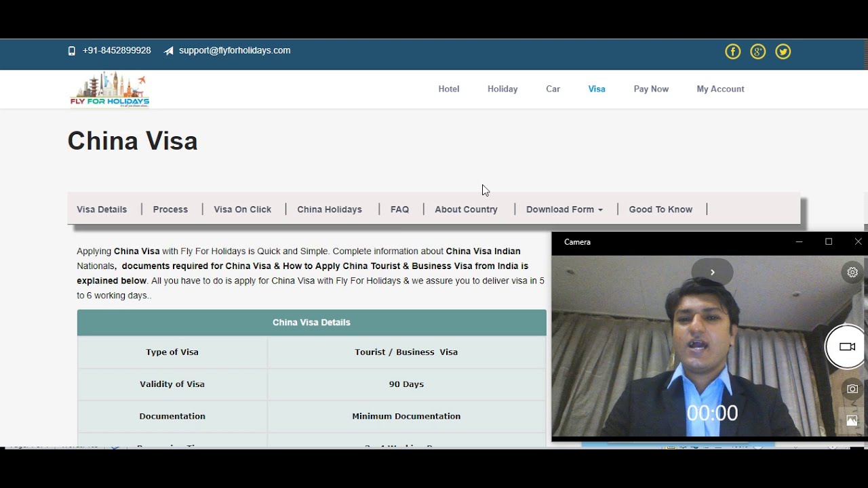Viewport: 868px width, 488px height.
Task: Open the Fly For Holidays logo
Action: [x=109, y=89]
